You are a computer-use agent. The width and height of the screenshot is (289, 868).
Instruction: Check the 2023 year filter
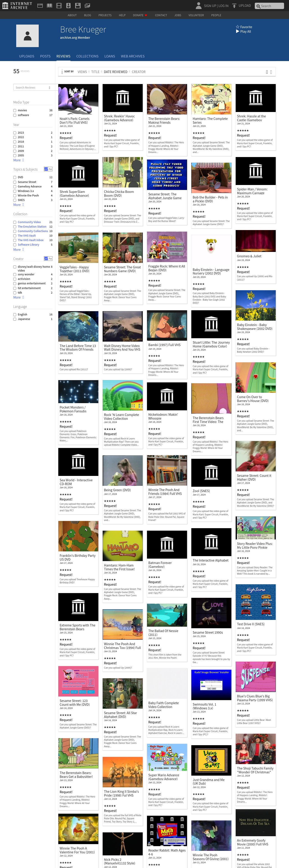click(15, 133)
